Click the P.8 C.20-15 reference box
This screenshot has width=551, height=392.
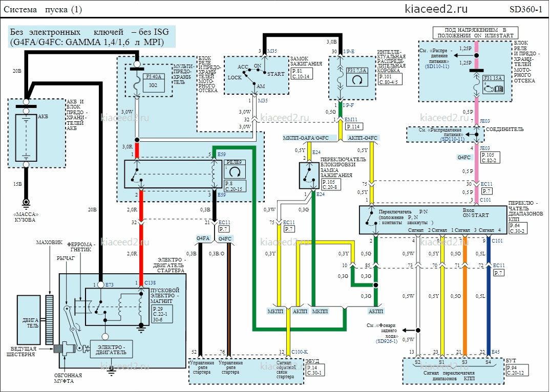click(235, 186)
